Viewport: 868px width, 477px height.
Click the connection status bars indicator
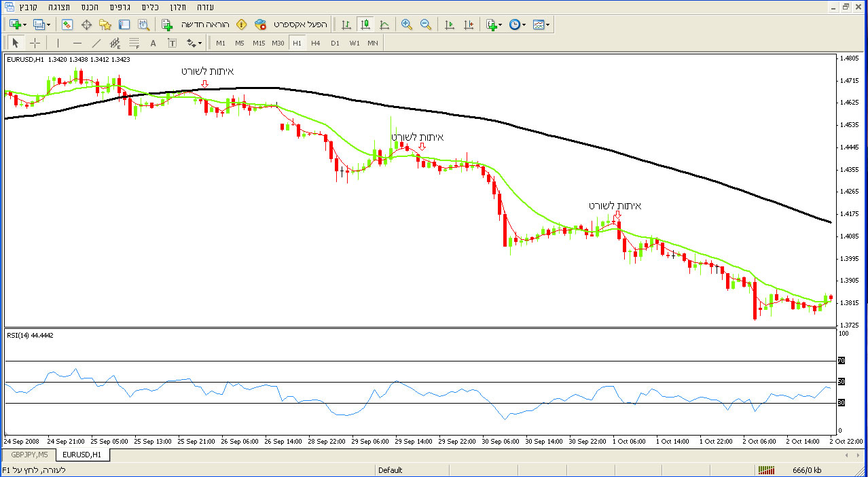pos(765,470)
